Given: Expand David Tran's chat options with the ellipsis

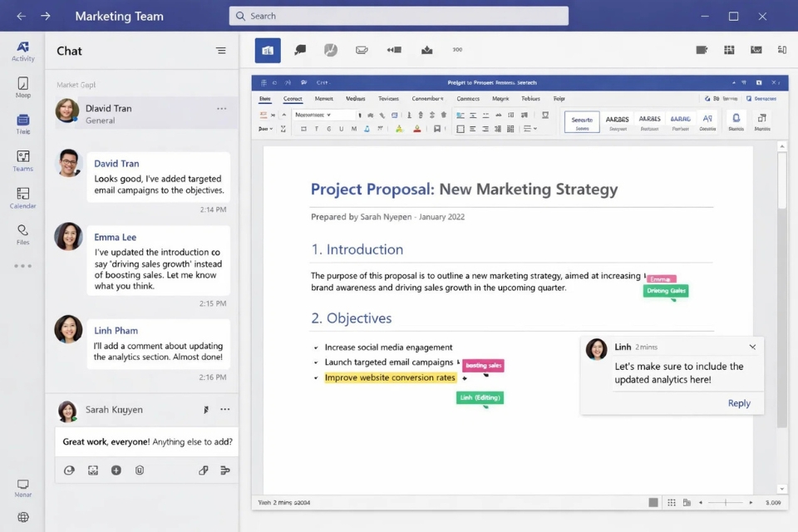Looking at the screenshot, I should 221,109.
